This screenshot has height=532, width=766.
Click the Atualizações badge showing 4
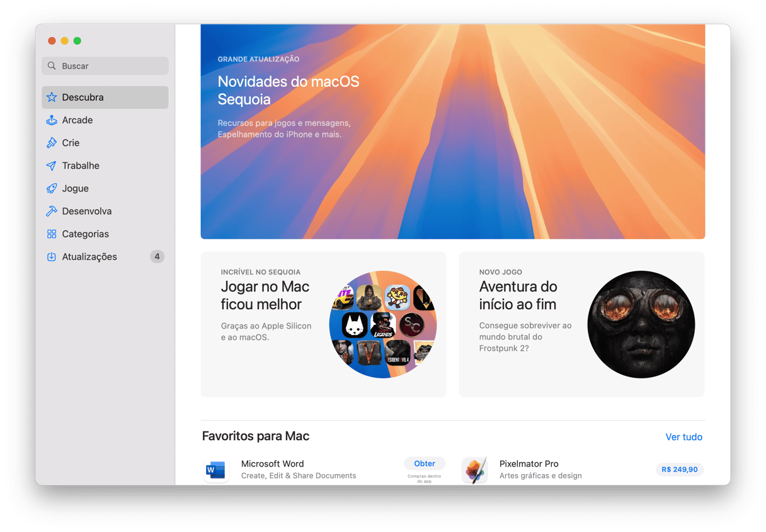(157, 257)
